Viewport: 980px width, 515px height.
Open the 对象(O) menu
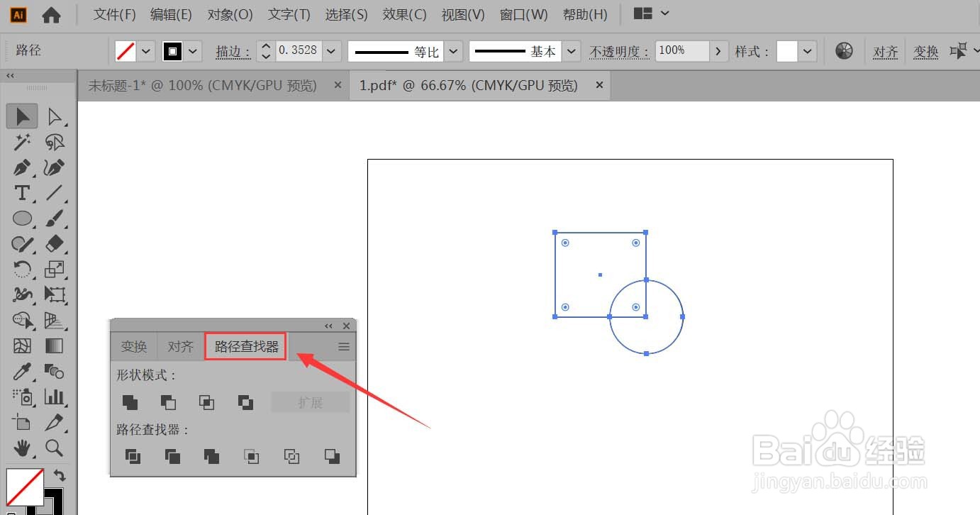[230, 14]
